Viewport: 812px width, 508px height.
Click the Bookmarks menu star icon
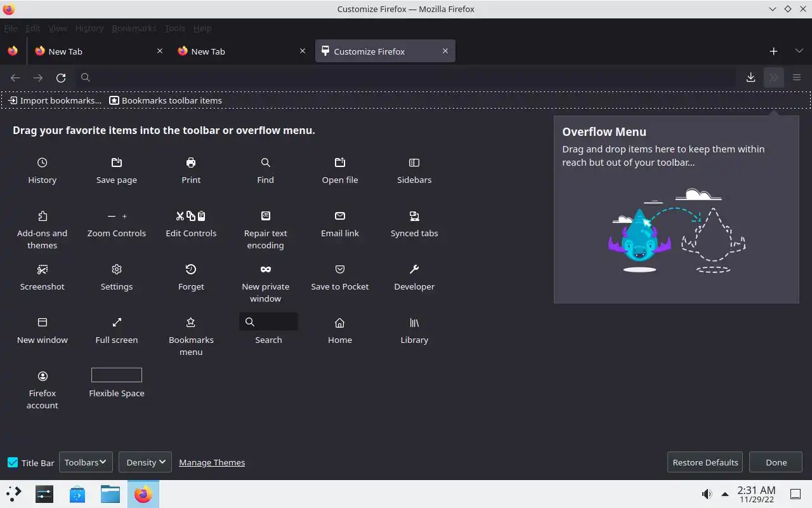(191, 323)
